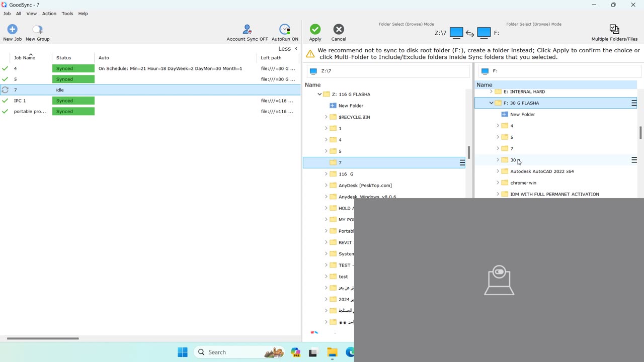
Task: Click green checkmark of job IPC 1
Action: [x=5, y=101]
